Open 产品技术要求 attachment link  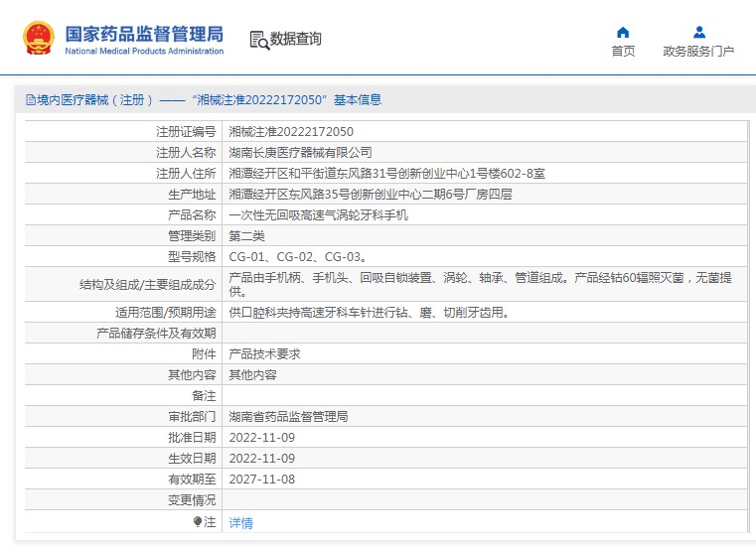pyautogui.click(x=264, y=354)
